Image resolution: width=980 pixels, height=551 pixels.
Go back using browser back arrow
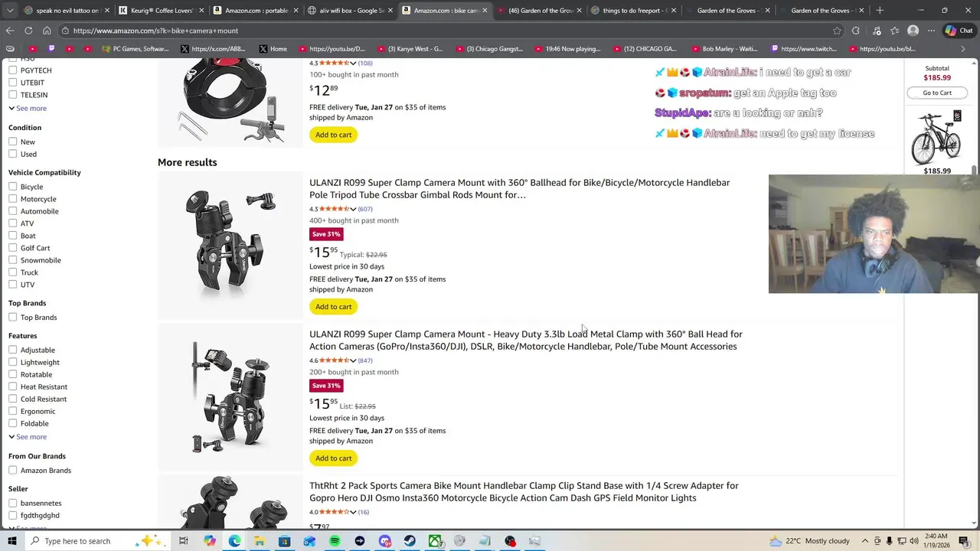point(10,31)
